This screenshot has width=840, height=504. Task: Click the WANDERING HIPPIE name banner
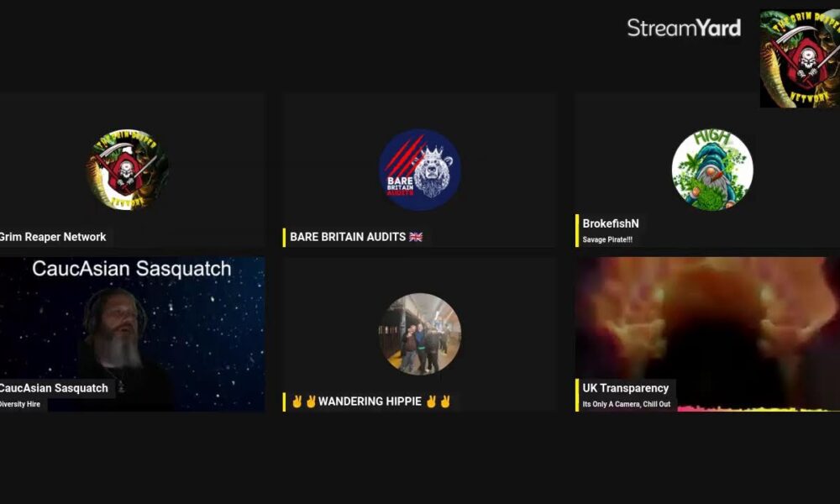[x=370, y=402]
